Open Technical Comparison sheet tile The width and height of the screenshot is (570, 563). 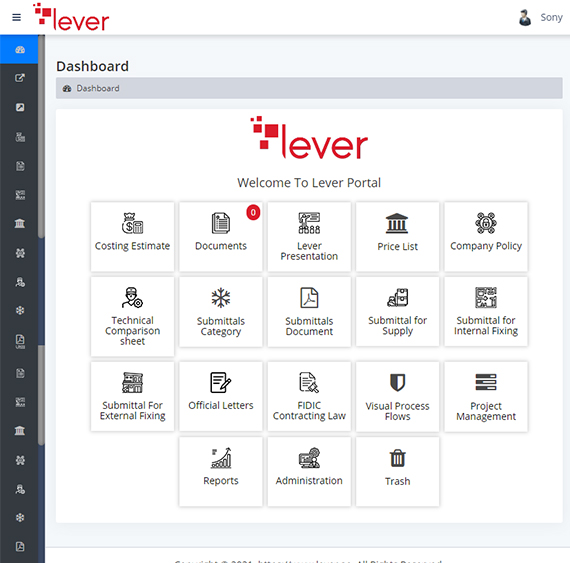coord(132,317)
